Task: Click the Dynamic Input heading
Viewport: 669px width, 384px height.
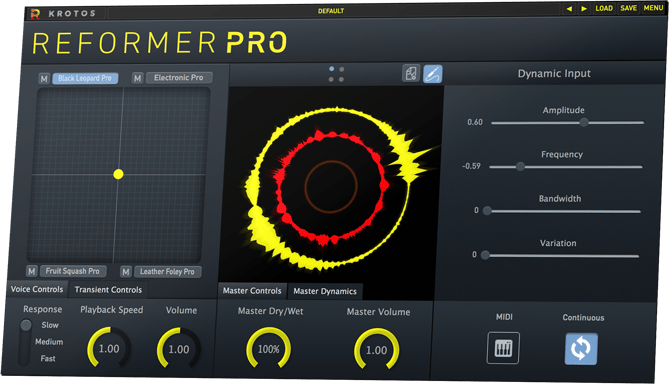Action: [x=554, y=73]
